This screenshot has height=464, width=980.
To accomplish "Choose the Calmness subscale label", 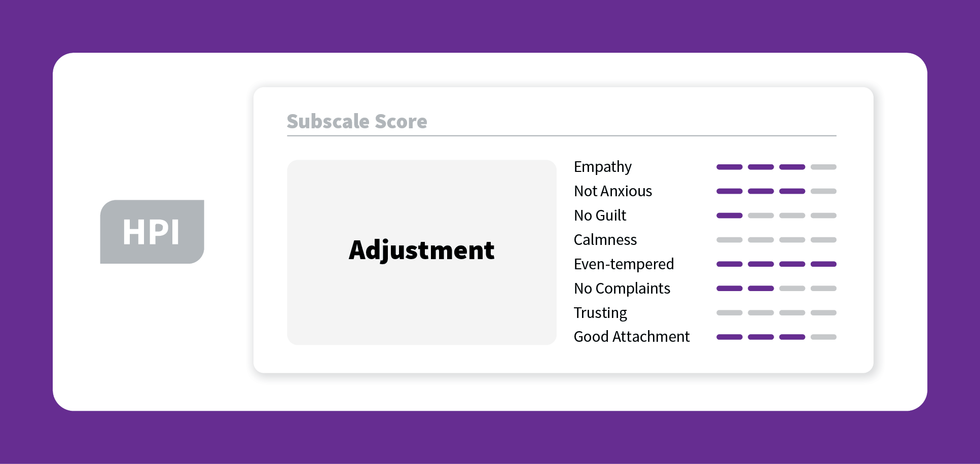I will (605, 240).
